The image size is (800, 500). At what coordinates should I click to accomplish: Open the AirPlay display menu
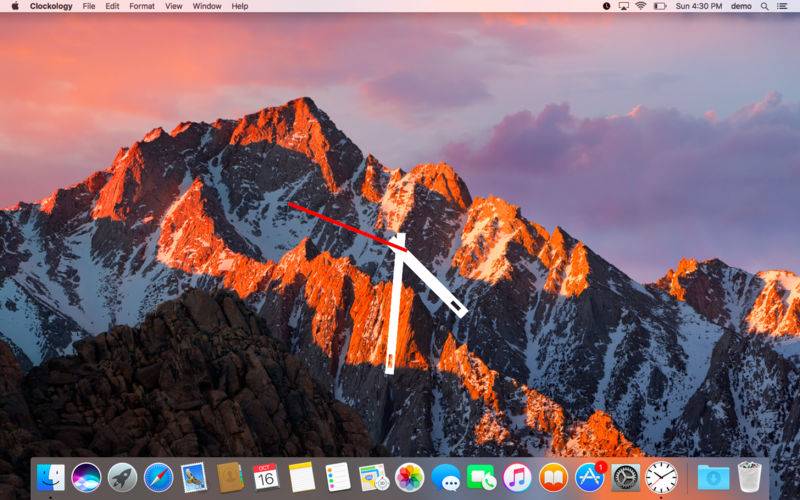click(623, 6)
